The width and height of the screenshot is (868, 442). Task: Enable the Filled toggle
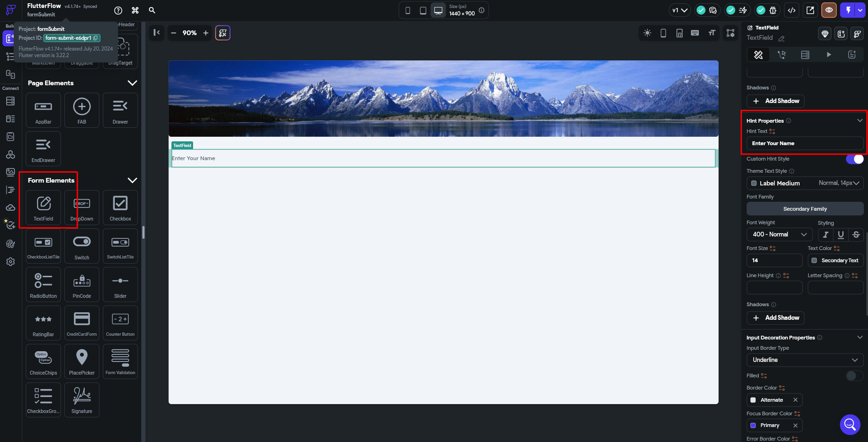(854, 376)
